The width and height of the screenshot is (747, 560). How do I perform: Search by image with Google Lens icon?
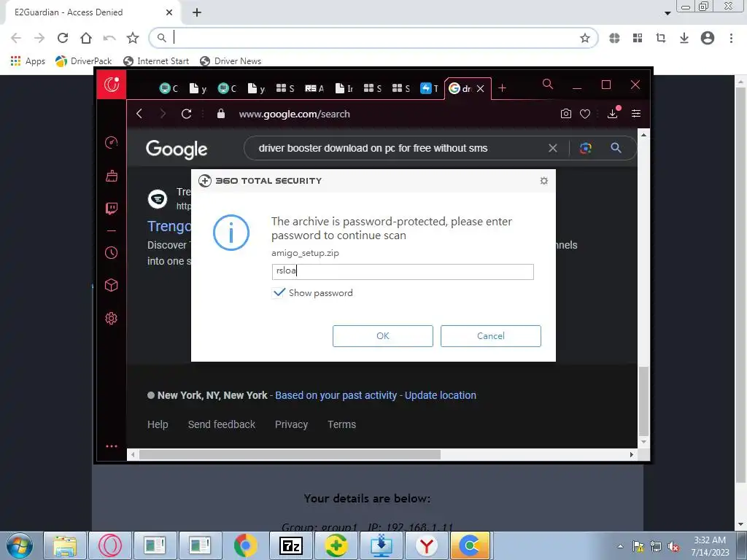pyautogui.click(x=586, y=148)
